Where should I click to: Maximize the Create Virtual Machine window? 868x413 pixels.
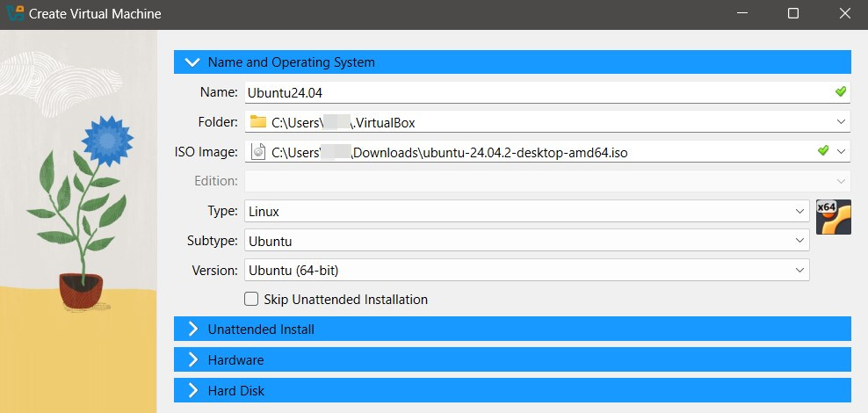[793, 14]
